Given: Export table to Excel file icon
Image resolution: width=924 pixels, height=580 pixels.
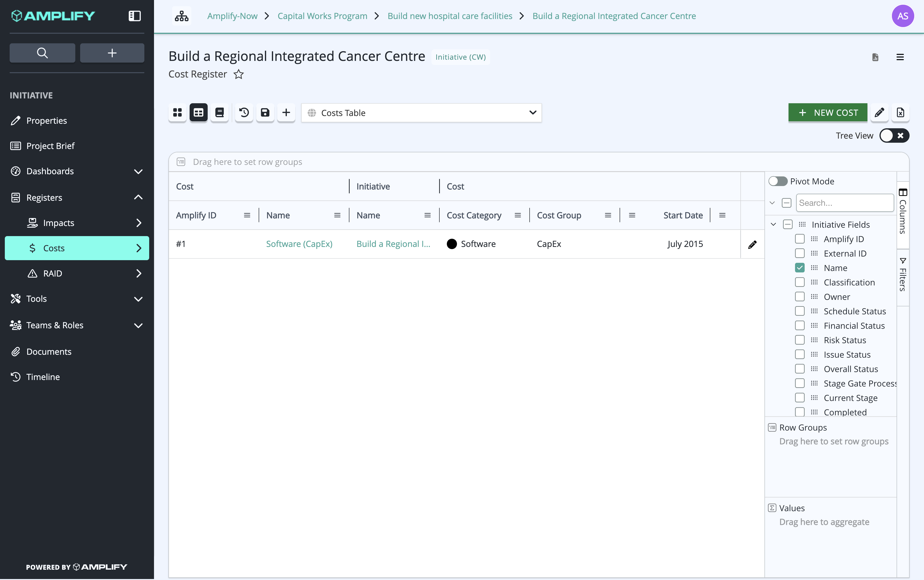Looking at the screenshot, I should (900, 113).
